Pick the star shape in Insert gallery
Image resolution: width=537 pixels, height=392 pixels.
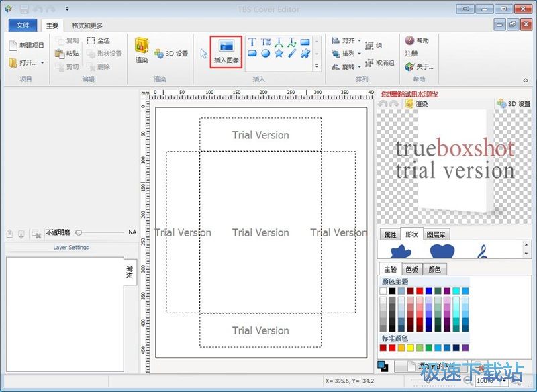point(279,54)
